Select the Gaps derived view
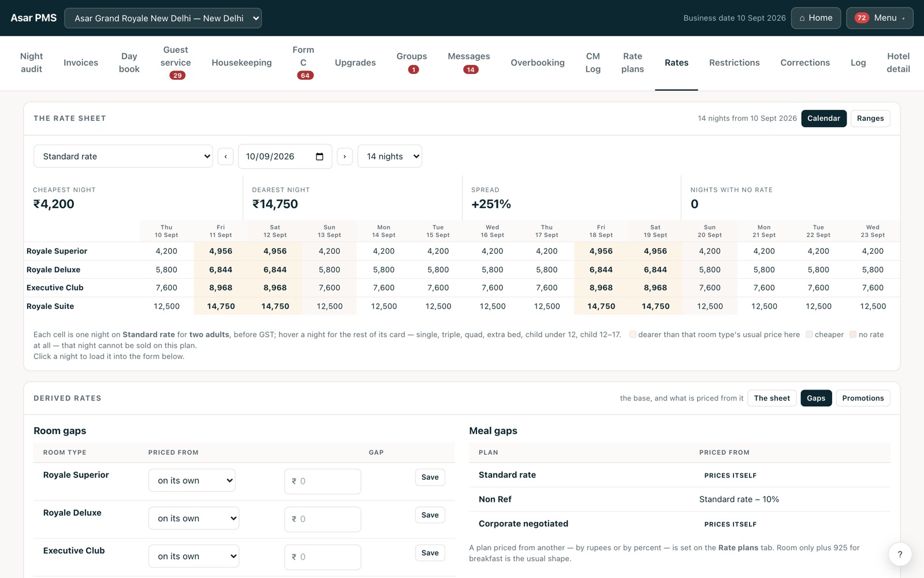The height and width of the screenshot is (578, 924). click(816, 398)
